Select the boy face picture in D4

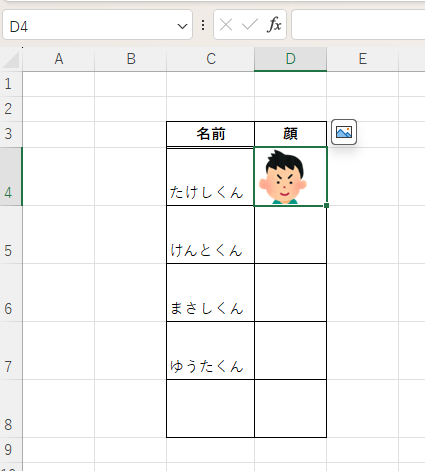[284, 177]
